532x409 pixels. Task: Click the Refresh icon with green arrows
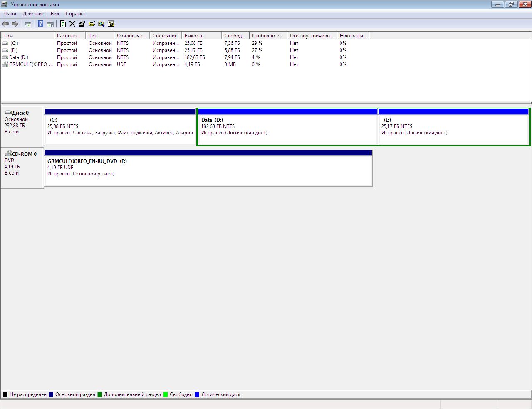tap(63, 24)
